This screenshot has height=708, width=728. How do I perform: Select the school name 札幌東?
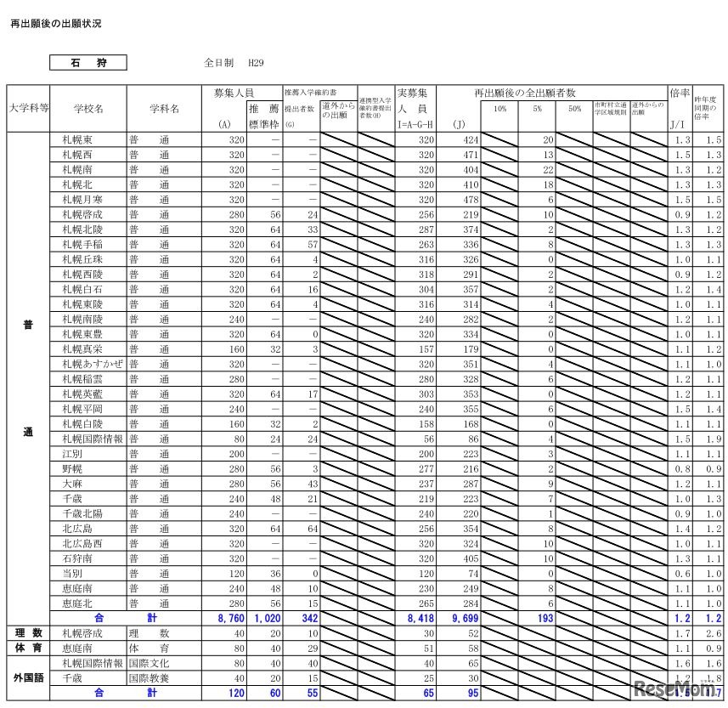(x=77, y=140)
